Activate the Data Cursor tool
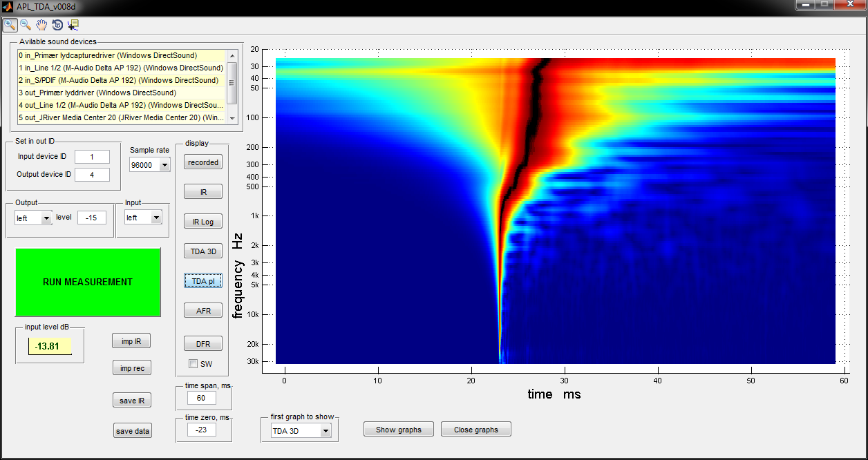The height and width of the screenshot is (460, 868). [x=73, y=25]
